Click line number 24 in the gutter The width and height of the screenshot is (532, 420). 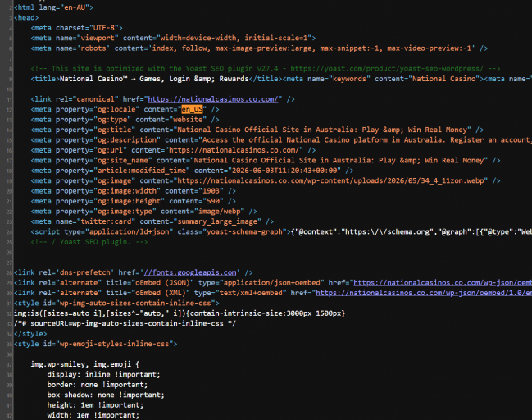tap(10, 232)
